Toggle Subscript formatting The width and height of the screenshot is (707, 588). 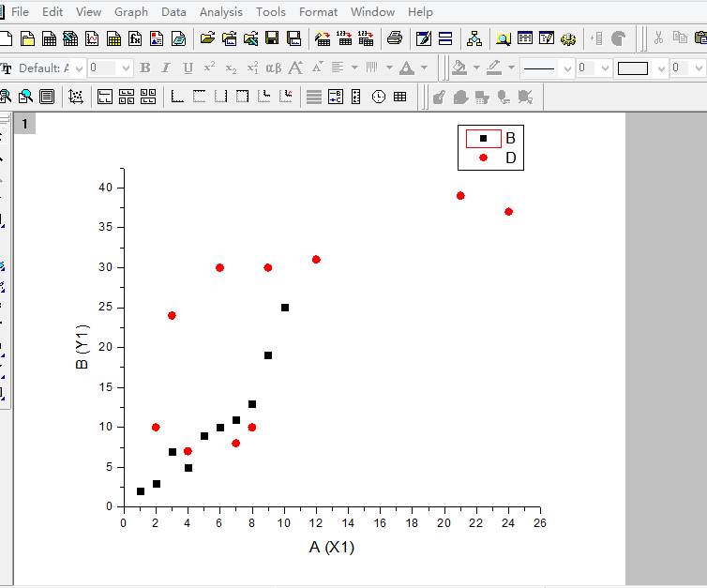point(231,68)
